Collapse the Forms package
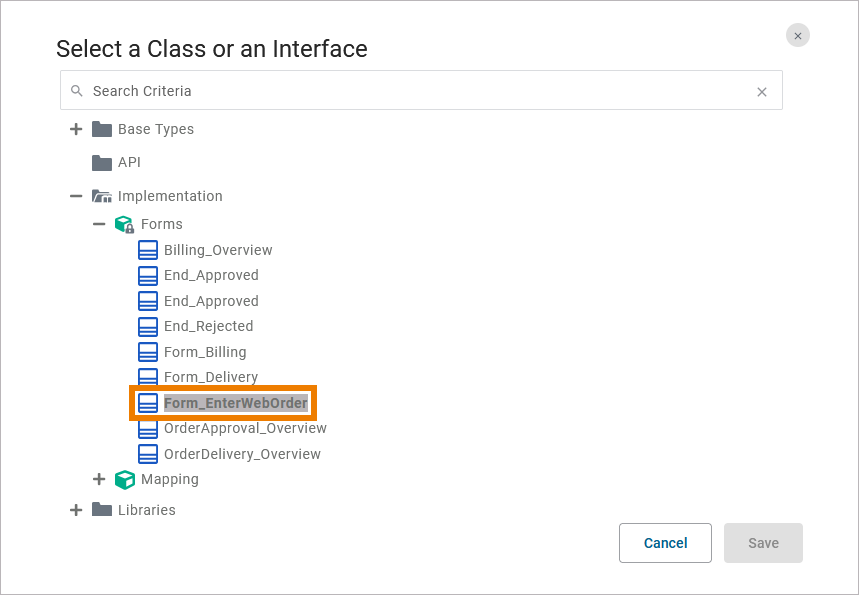Viewport: 859px width, 595px height. pos(99,224)
